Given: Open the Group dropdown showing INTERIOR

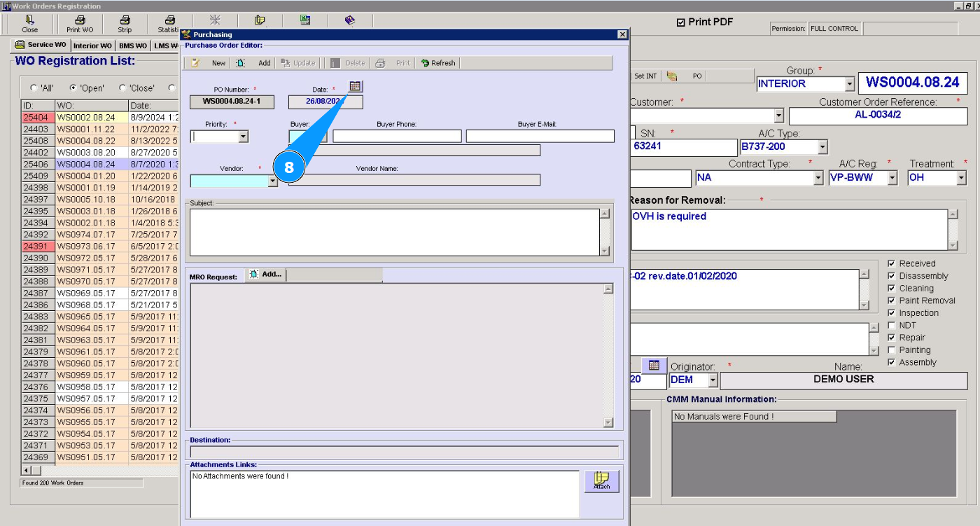Looking at the screenshot, I should click(x=850, y=84).
